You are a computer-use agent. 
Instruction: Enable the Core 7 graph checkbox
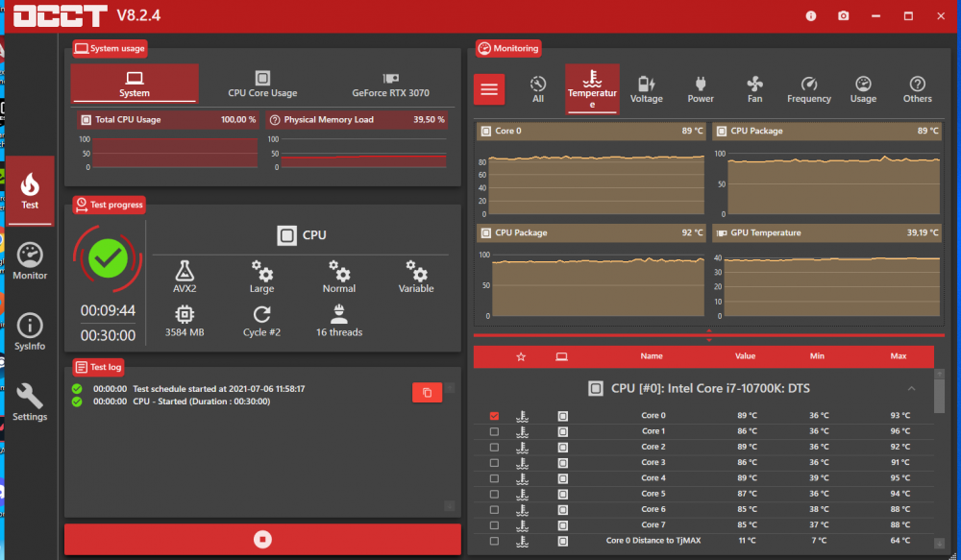pyautogui.click(x=494, y=525)
